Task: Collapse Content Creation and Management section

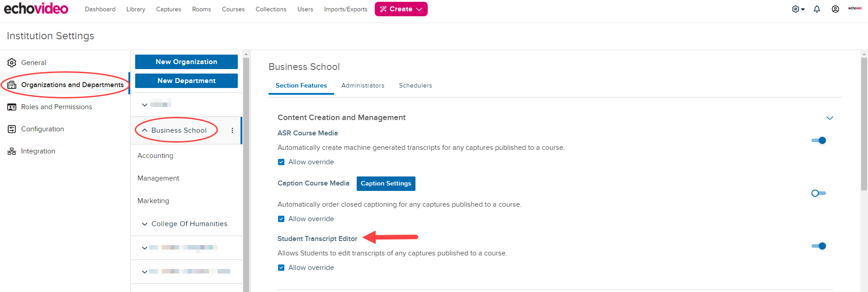Action: click(829, 118)
